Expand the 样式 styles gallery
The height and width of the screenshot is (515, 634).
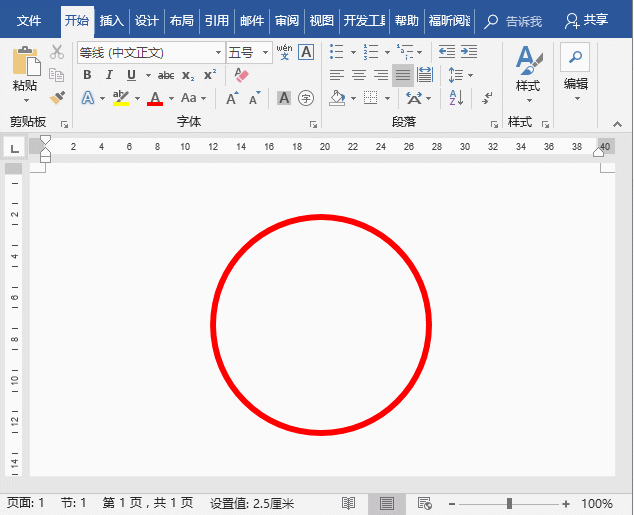tap(527, 72)
